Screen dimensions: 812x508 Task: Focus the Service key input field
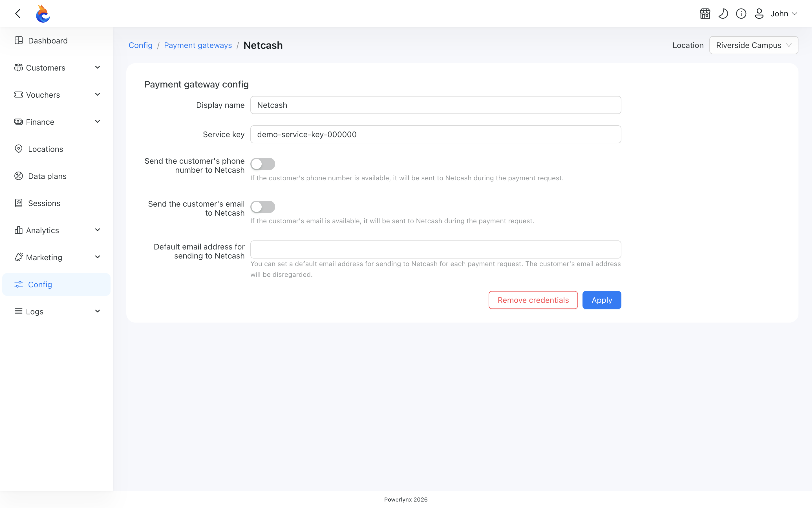(436, 134)
